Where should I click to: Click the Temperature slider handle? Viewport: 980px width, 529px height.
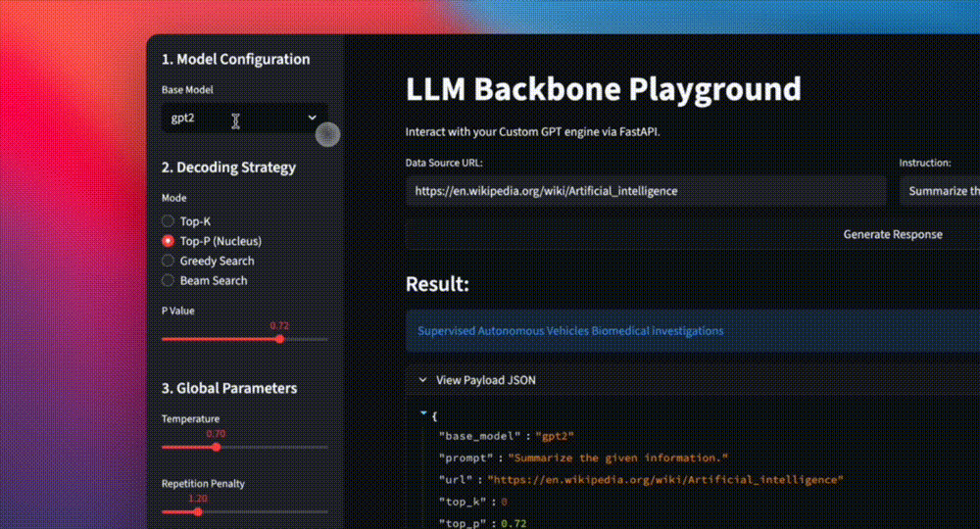217,447
